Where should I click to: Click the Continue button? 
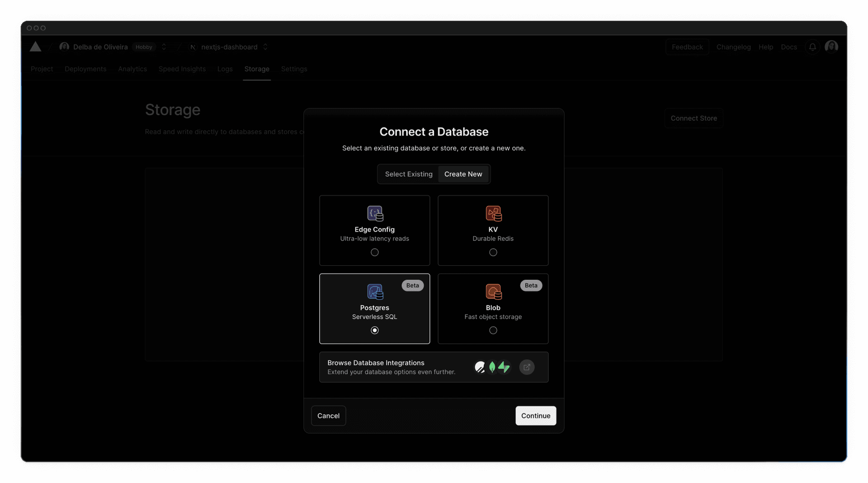point(536,416)
